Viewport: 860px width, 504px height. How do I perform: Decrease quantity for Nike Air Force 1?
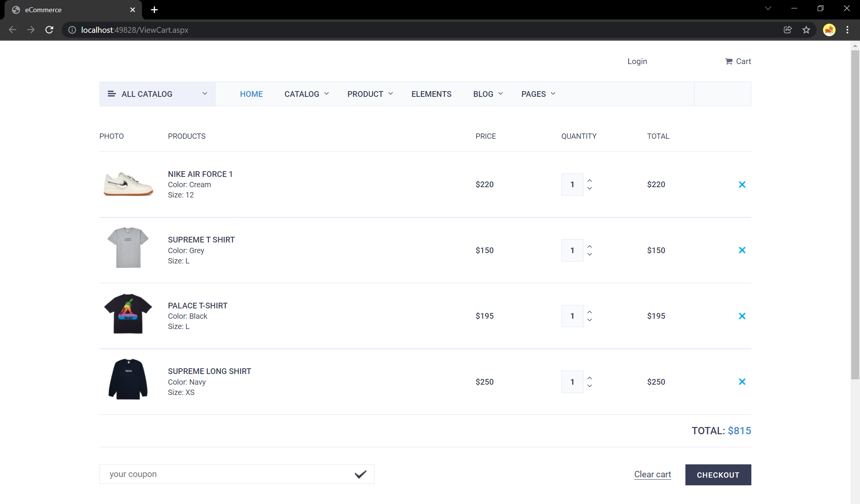tap(590, 188)
